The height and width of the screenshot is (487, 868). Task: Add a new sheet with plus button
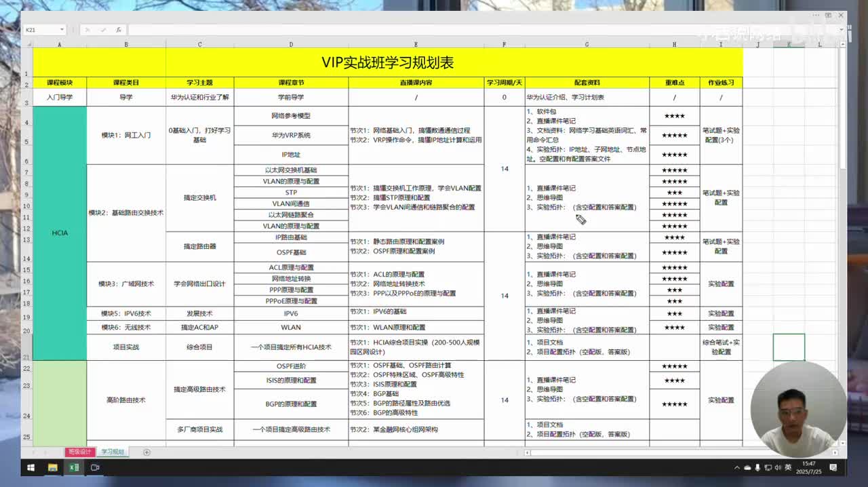[x=146, y=452]
